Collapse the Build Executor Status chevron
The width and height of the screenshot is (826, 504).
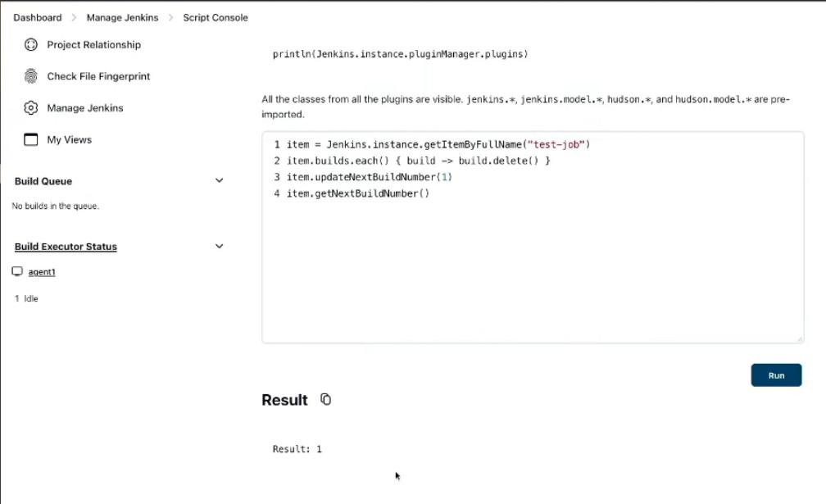(x=219, y=246)
